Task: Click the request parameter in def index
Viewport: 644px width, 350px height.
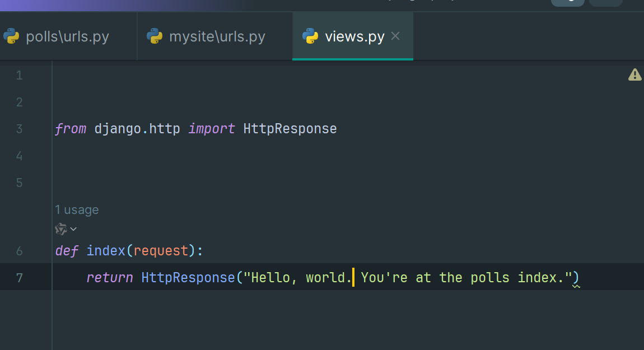Action: [161, 251]
